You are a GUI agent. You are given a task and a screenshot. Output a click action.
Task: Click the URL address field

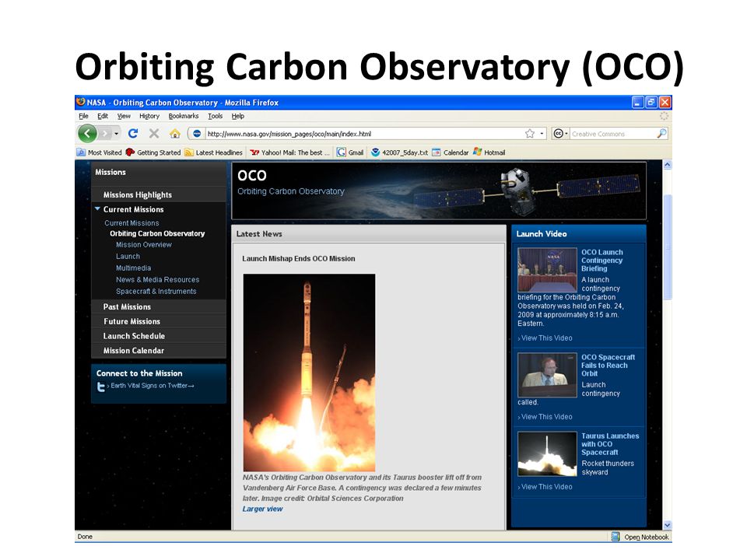tap(364, 134)
